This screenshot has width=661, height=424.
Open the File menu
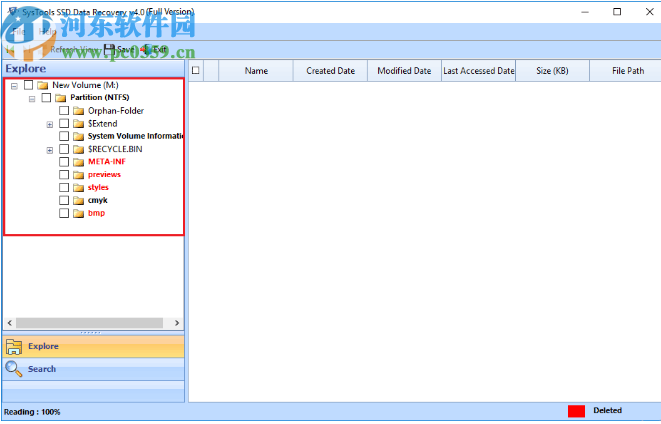(19, 31)
